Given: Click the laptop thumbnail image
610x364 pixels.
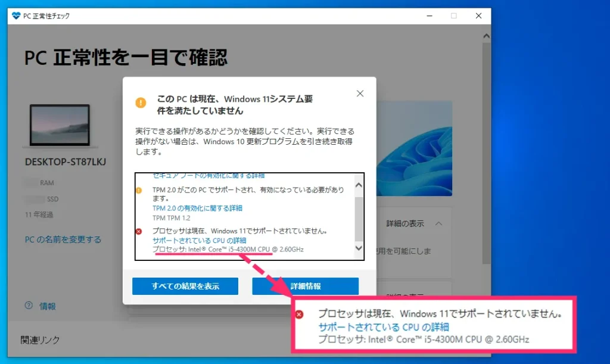Looking at the screenshot, I should coord(60,125).
